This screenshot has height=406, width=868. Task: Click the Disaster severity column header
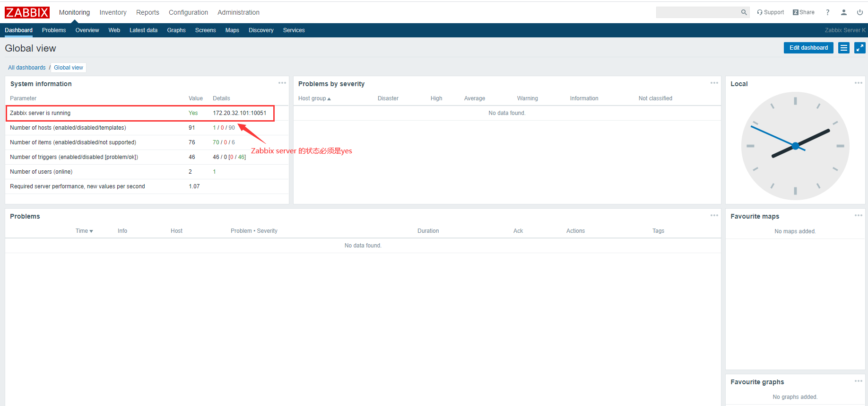388,98
